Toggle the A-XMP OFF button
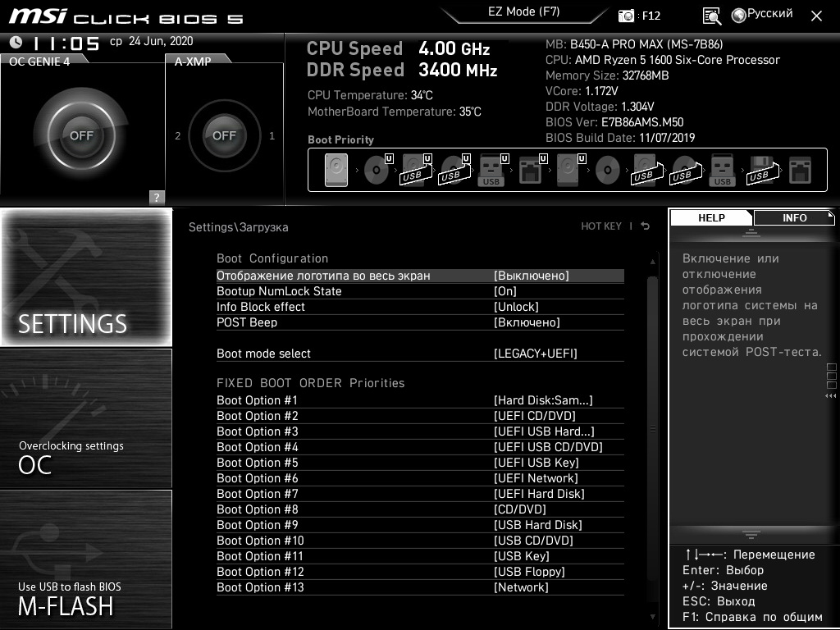 [x=225, y=135]
